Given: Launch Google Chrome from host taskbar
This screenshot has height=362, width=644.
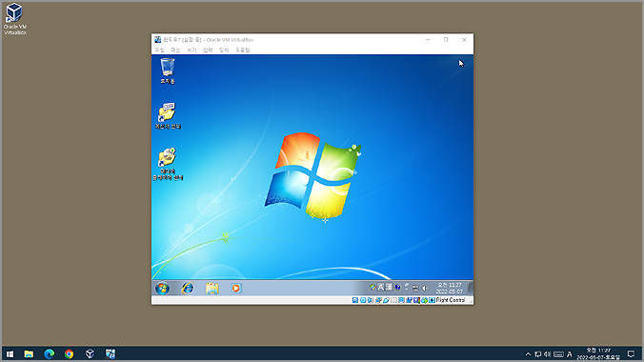Looking at the screenshot, I should pyautogui.click(x=69, y=353).
